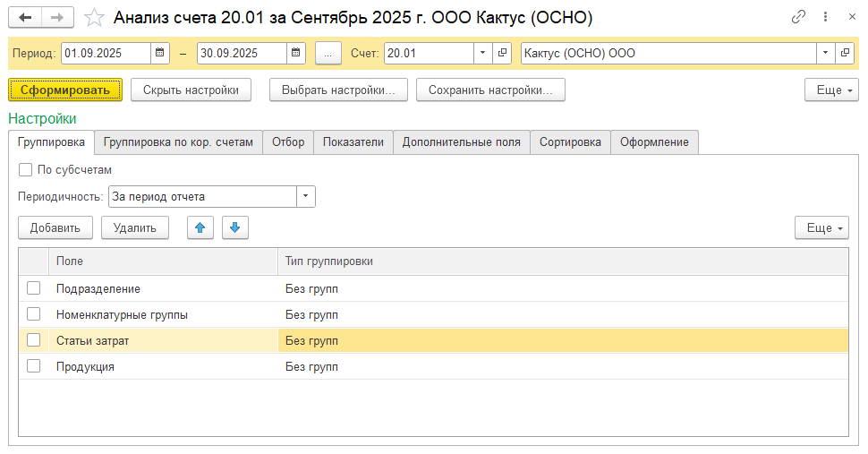Tick the 'Продукция' row checkbox
Screen dimensions: 868x454
(x=33, y=366)
